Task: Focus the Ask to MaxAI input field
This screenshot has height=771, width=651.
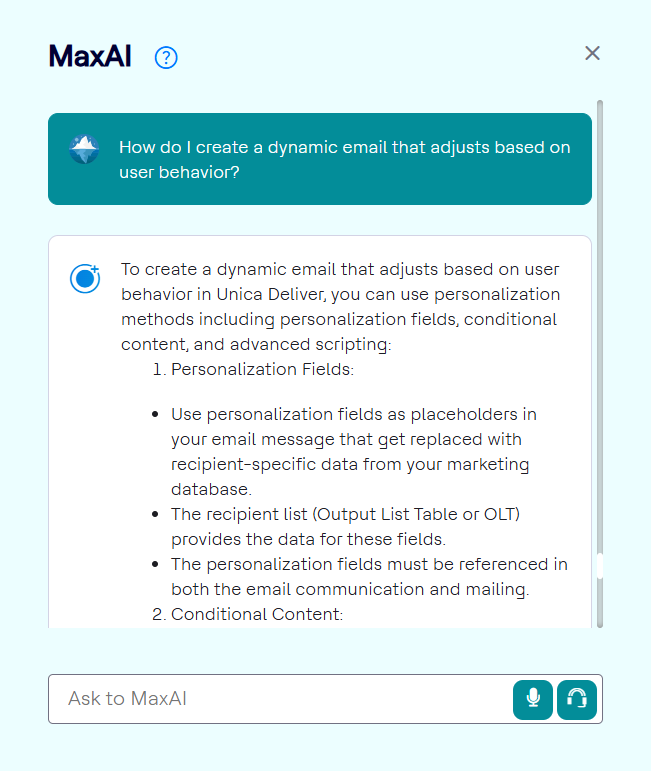Action: (280, 699)
